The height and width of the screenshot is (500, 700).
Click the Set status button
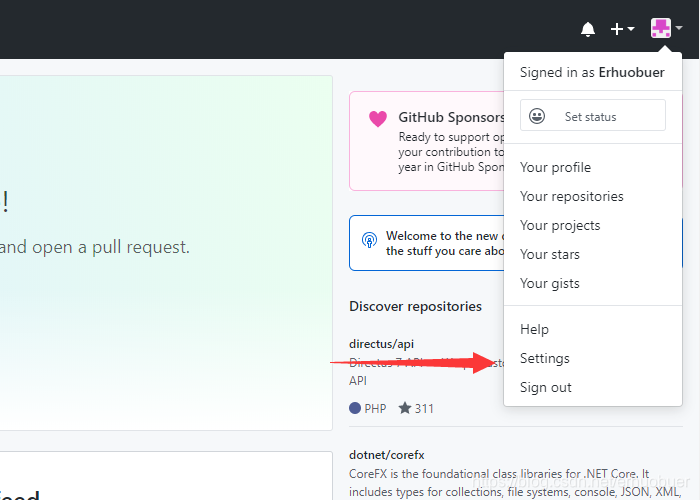pos(592,115)
